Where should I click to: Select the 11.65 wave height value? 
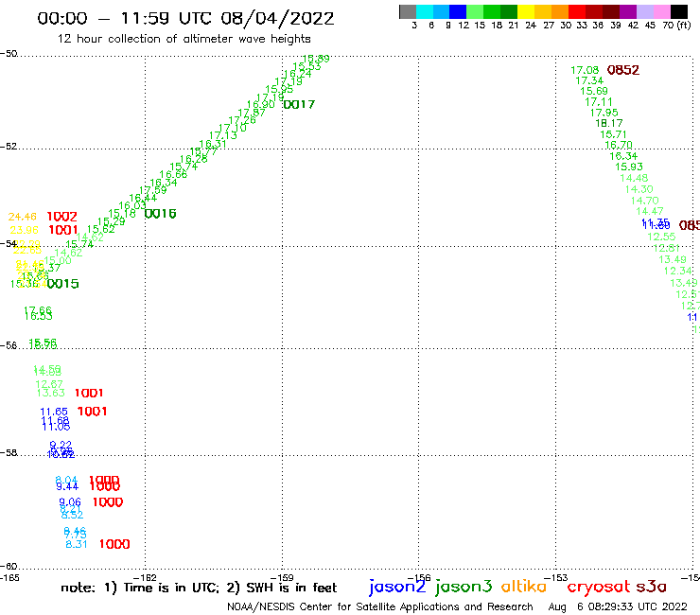[54, 412]
